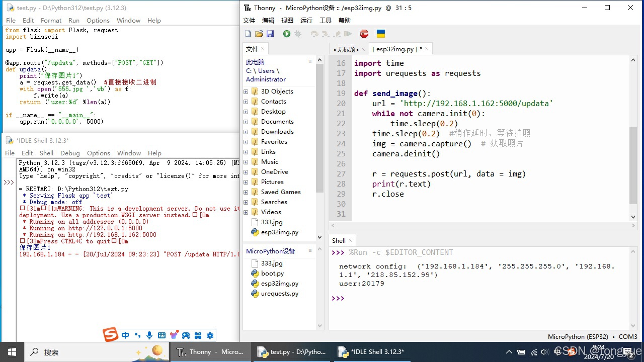Image resolution: width=644 pixels, height=362 pixels.
Task: Open Thonny 文件 (File) menu
Action: [249, 21]
